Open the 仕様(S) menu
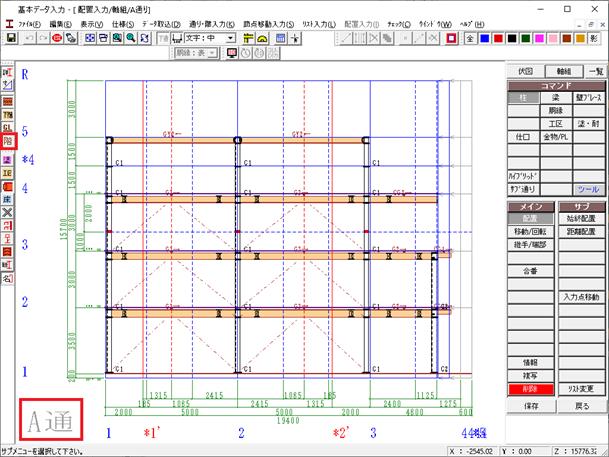The width and height of the screenshot is (609, 457). tap(123, 24)
